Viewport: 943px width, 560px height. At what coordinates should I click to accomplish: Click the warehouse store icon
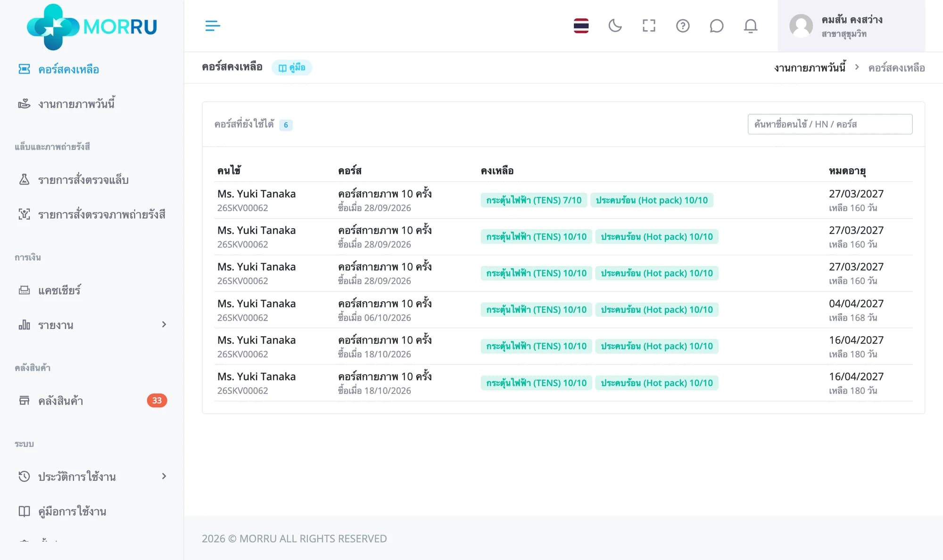click(x=24, y=401)
